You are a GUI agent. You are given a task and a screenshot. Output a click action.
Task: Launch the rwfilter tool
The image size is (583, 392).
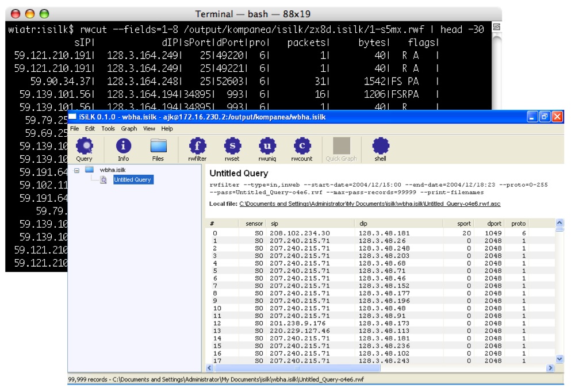pyautogui.click(x=198, y=147)
